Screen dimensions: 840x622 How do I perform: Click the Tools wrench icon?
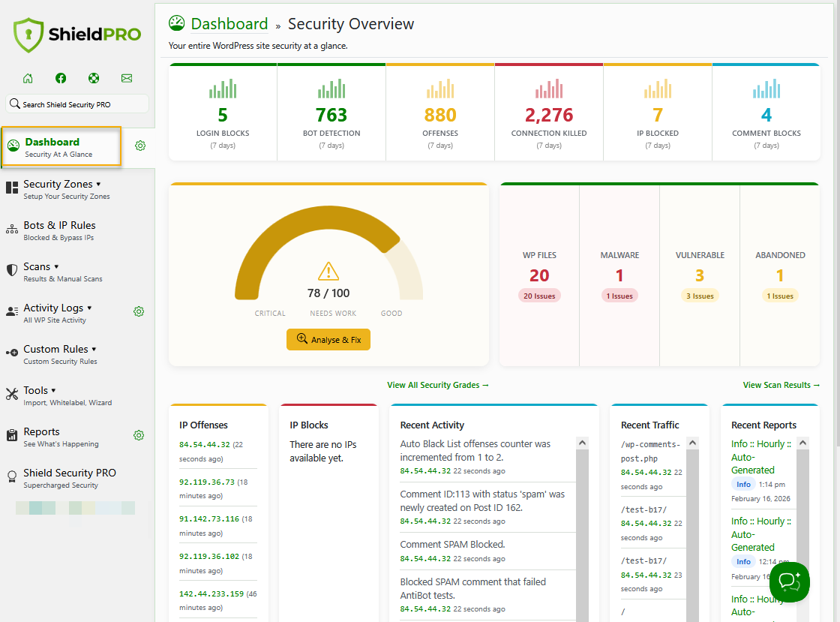12,394
